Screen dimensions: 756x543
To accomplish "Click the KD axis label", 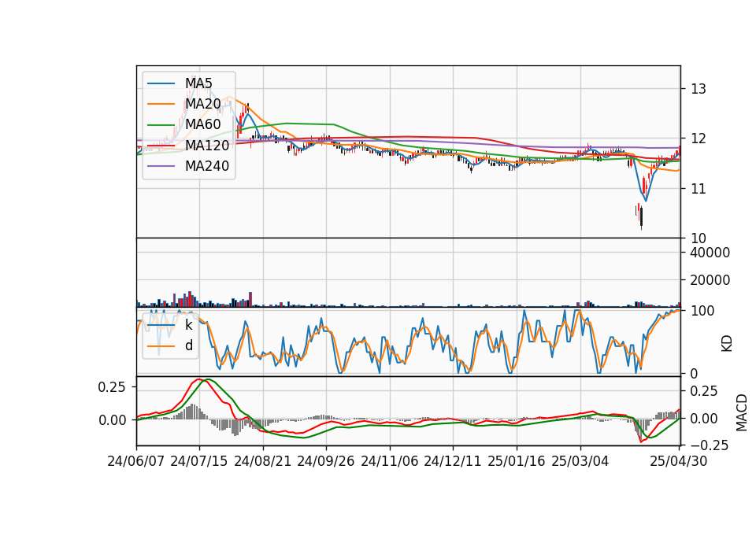I will 727,344.
